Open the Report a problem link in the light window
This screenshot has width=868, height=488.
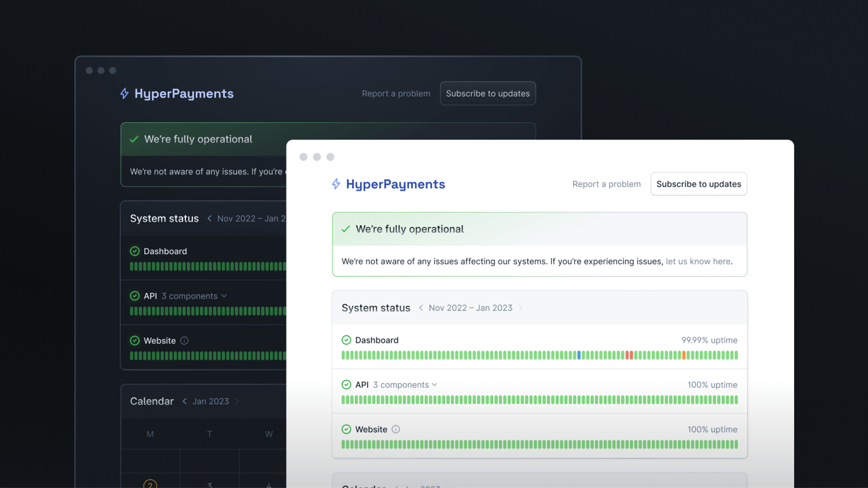coord(606,184)
